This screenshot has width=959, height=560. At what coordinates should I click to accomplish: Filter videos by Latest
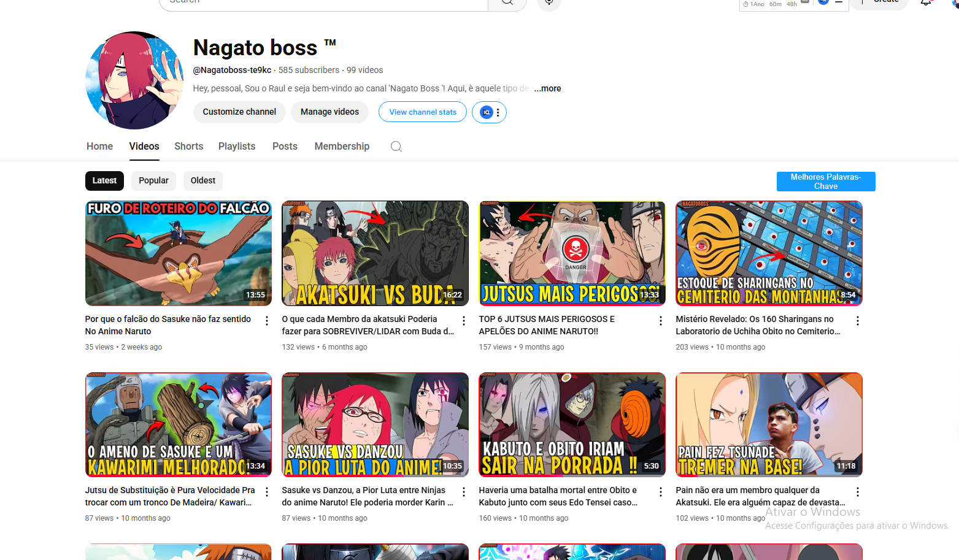tap(104, 180)
